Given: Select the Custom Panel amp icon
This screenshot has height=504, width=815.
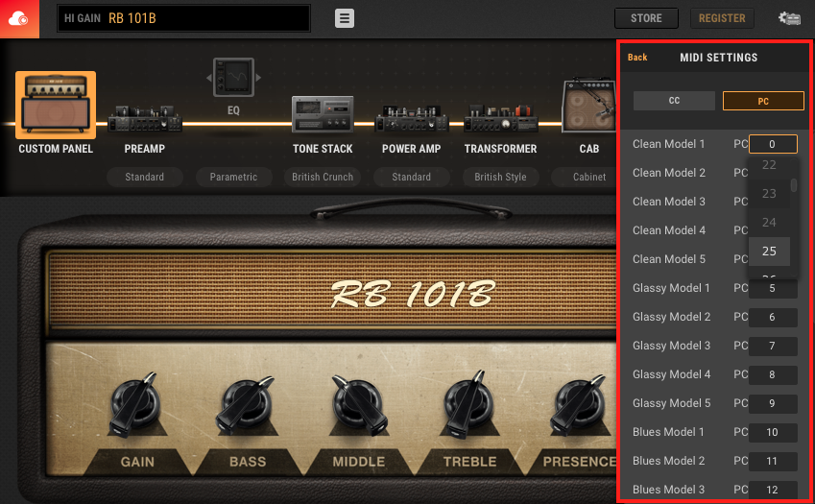Looking at the screenshot, I should point(56,105).
